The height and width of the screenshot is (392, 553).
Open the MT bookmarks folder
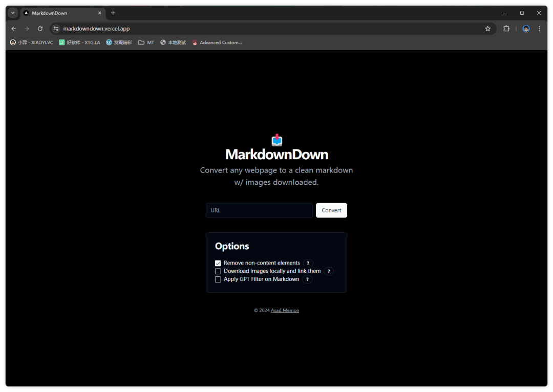click(x=146, y=42)
